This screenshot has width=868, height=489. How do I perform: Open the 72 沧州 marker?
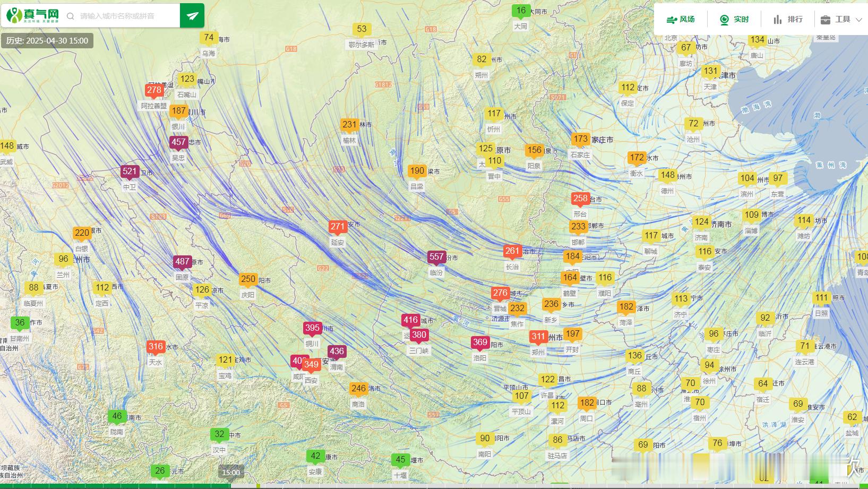(x=693, y=124)
